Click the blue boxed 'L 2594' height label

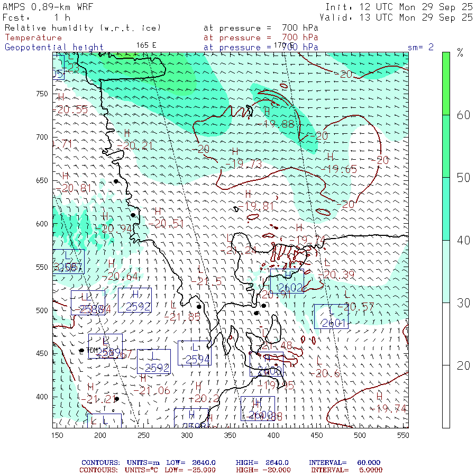tap(195, 353)
